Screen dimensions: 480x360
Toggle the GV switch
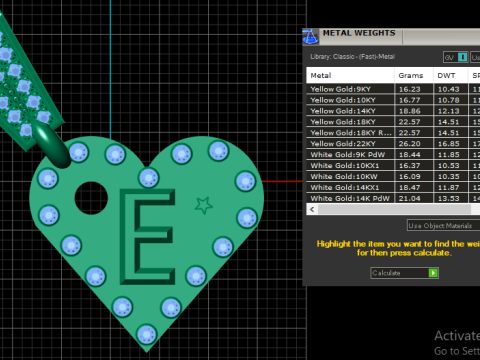(456, 57)
